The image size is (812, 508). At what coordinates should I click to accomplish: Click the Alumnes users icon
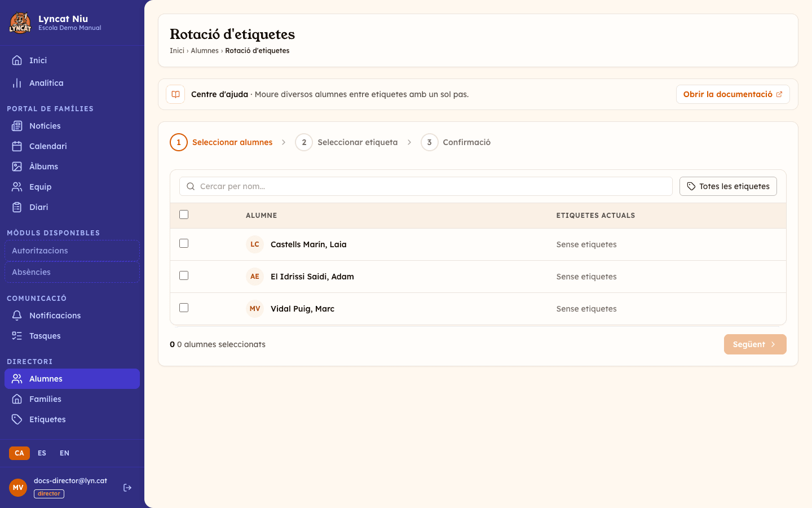(17, 379)
